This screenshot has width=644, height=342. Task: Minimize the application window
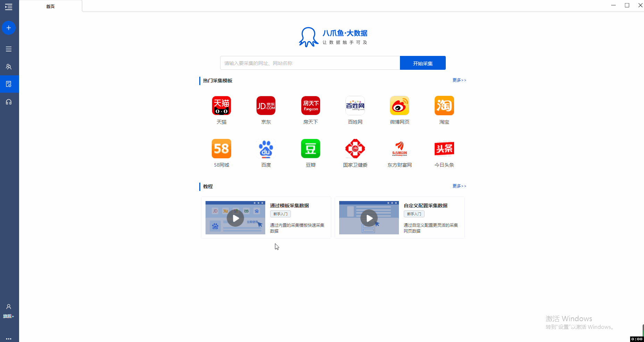[x=613, y=5]
